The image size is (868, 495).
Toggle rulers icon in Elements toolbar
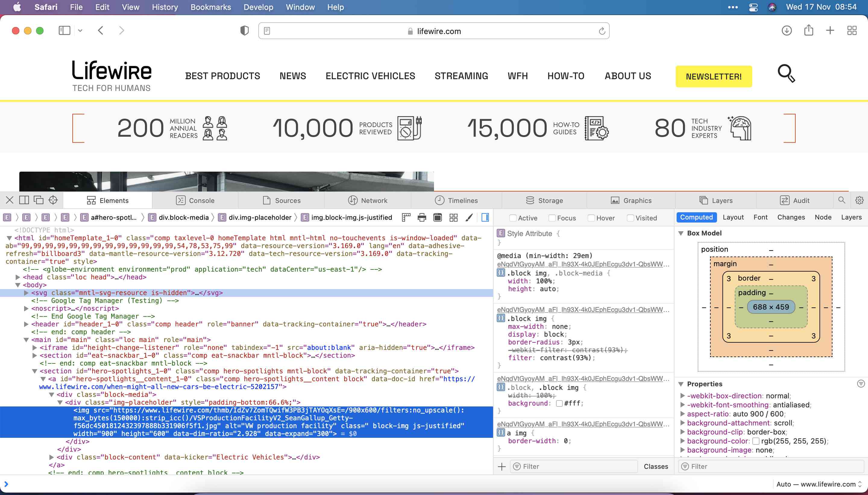406,217
